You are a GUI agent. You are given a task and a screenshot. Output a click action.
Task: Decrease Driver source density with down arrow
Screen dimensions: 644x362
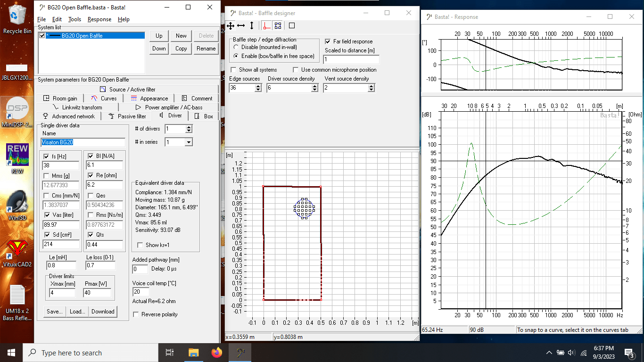[315, 90]
